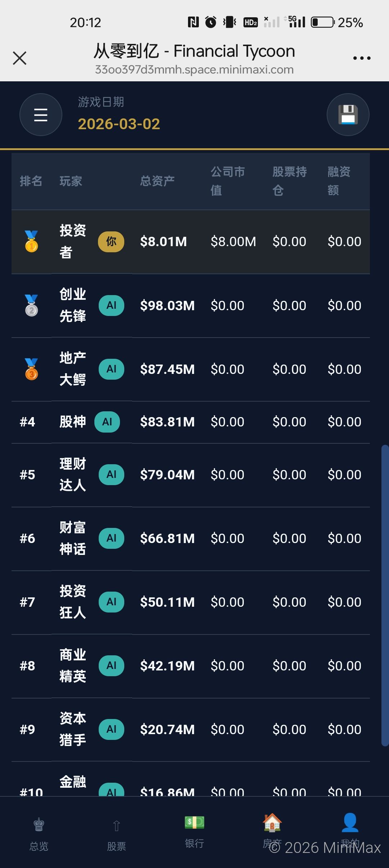Close the web page with X

pos(20,58)
